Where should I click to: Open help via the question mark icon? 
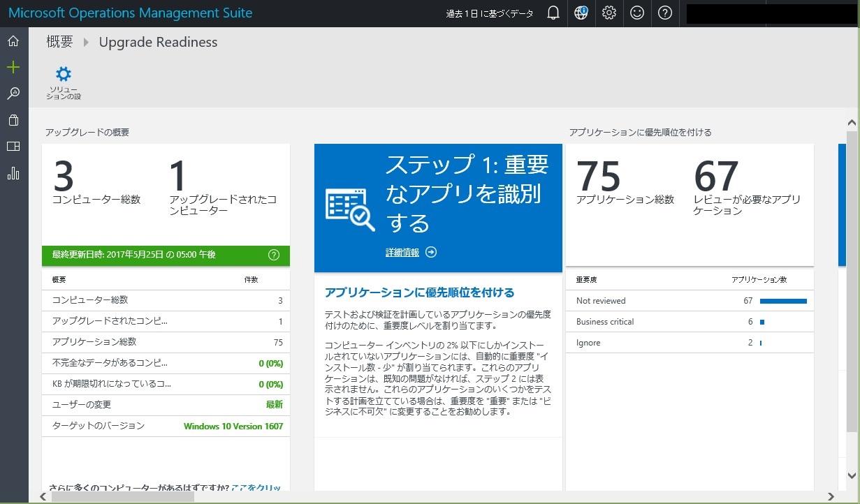tap(664, 13)
